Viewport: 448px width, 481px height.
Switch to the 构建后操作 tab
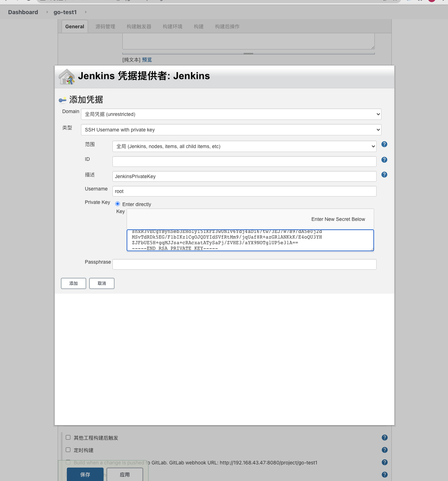coord(227,27)
